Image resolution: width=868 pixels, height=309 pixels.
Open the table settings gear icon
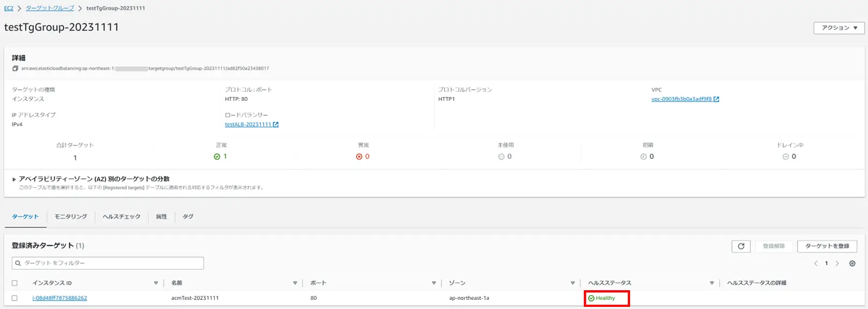click(x=852, y=263)
